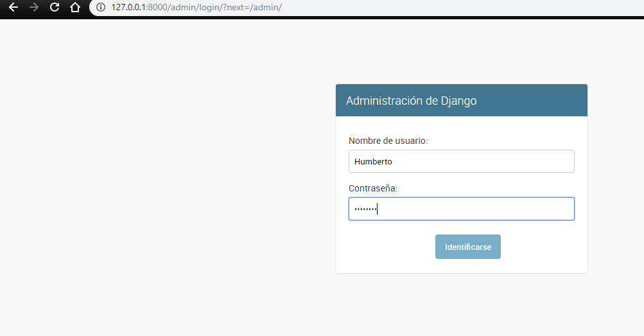This screenshot has height=336, width=644.
Task: Submit login with the Identificarse button
Action: [x=468, y=247]
